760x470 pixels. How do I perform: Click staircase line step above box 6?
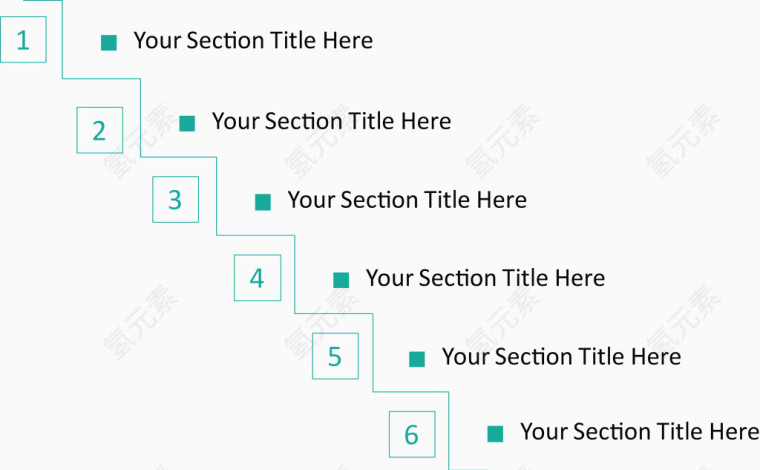[411, 392]
